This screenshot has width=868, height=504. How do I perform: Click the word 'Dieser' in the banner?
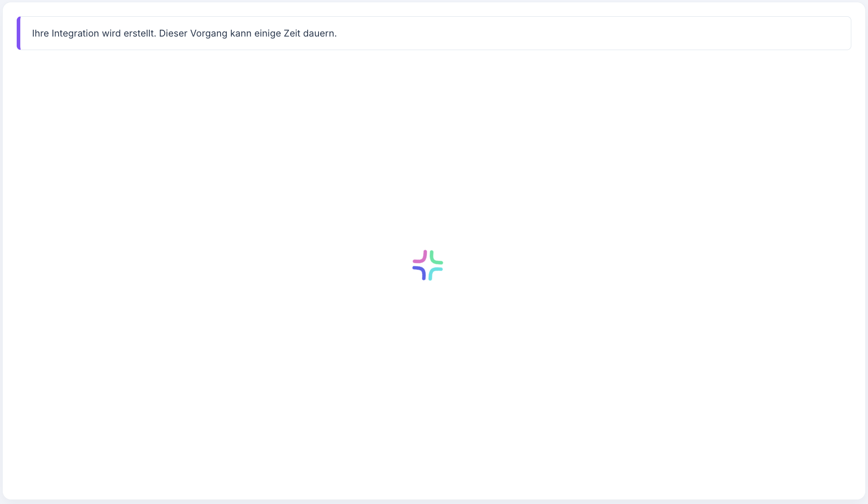pos(173,33)
